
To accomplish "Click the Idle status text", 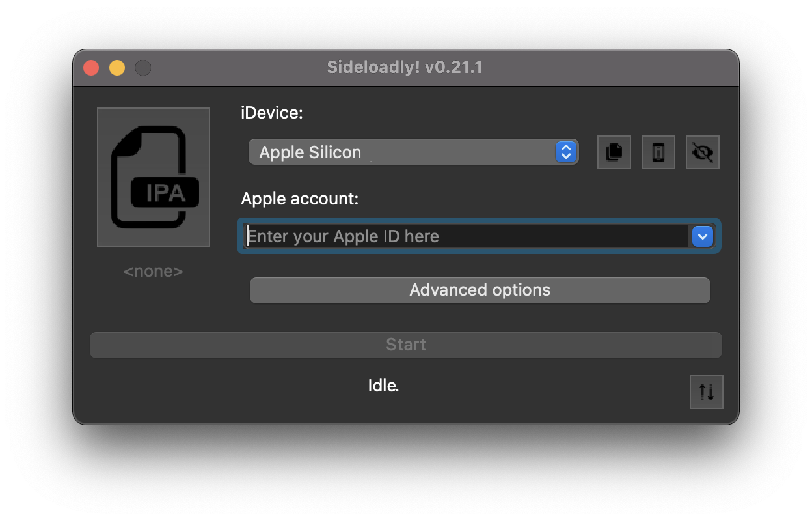I will click(383, 386).
